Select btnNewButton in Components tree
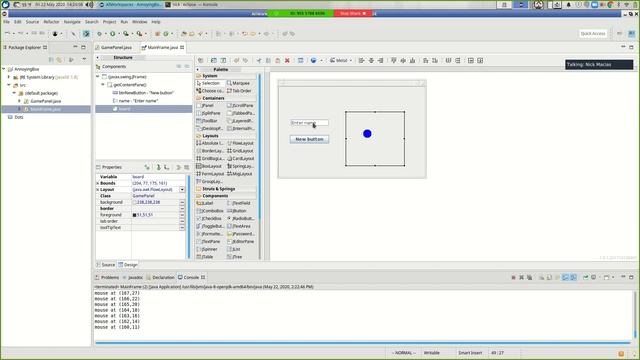The height and width of the screenshot is (360, 640). pyautogui.click(x=143, y=93)
